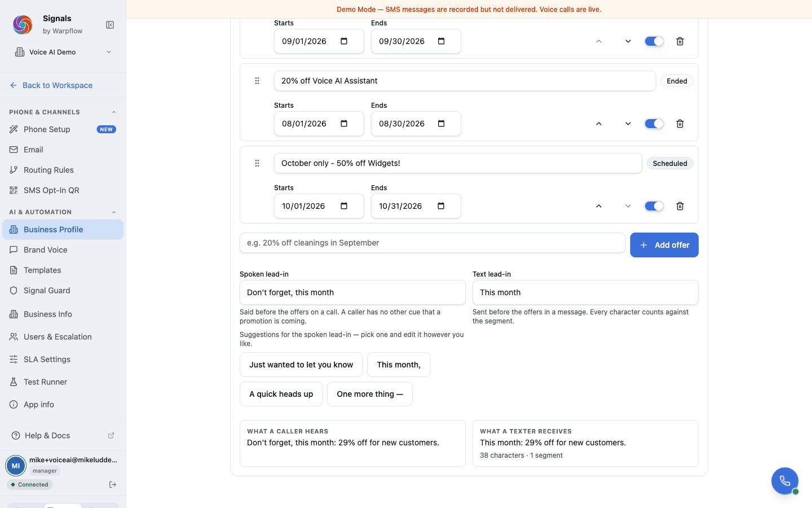Viewport: 812px width, 508px height.
Task: Delete the 20% off Voice AI Assistant offer
Action: click(x=680, y=124)
